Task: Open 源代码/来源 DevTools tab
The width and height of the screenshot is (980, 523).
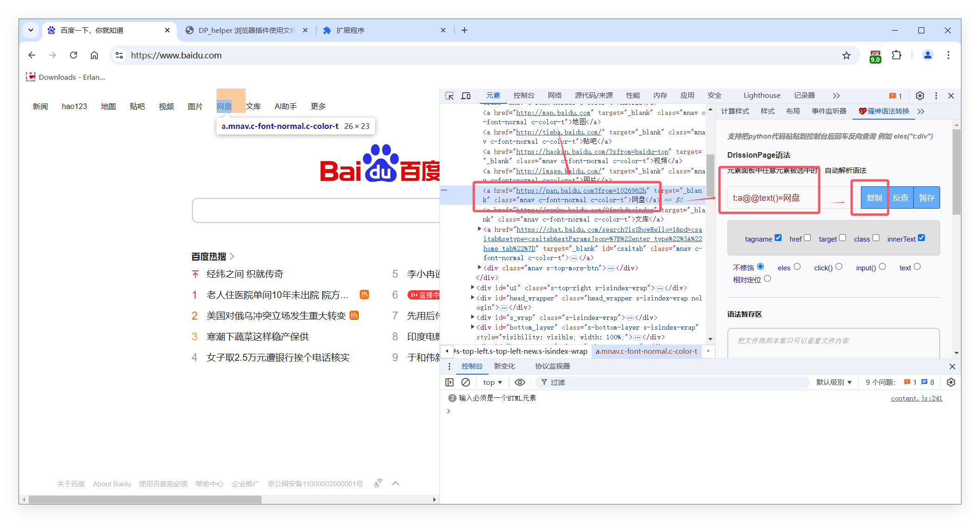Action: (594, 96)
